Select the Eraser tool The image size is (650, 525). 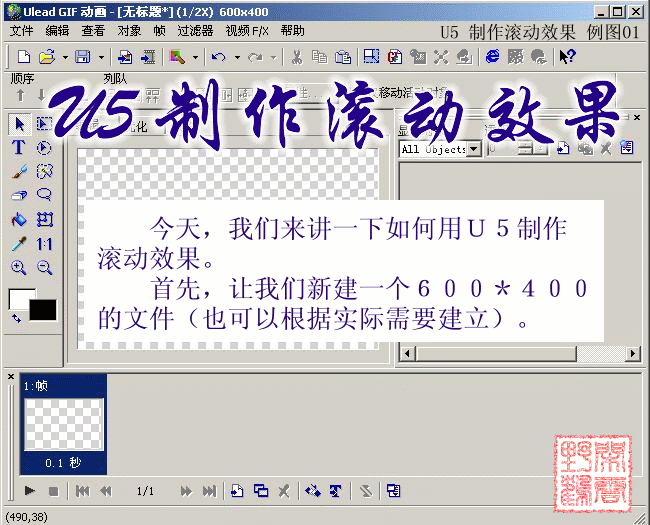[x=19, y=195]
